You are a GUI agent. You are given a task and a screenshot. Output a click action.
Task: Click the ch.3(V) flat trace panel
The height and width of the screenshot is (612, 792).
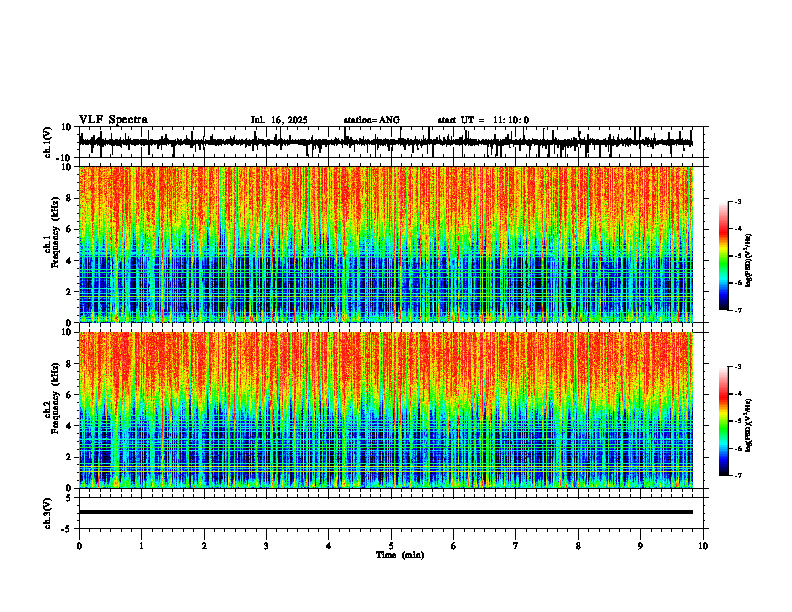coord(390,513)
